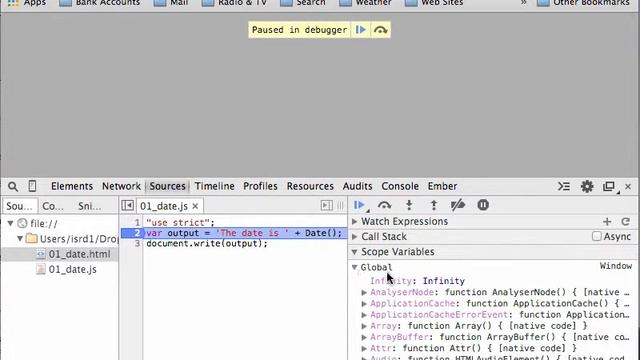Open DevTools settings gear

pos(587,186)
